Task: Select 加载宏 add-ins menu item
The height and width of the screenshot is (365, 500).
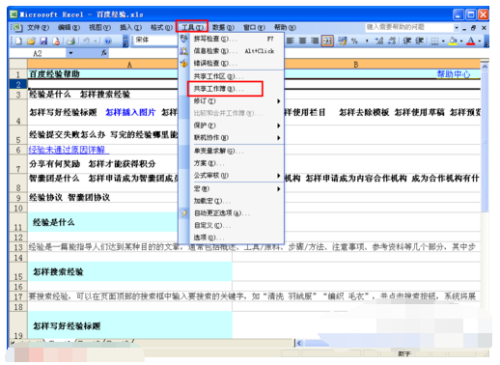Action: [x=232, y=201]
